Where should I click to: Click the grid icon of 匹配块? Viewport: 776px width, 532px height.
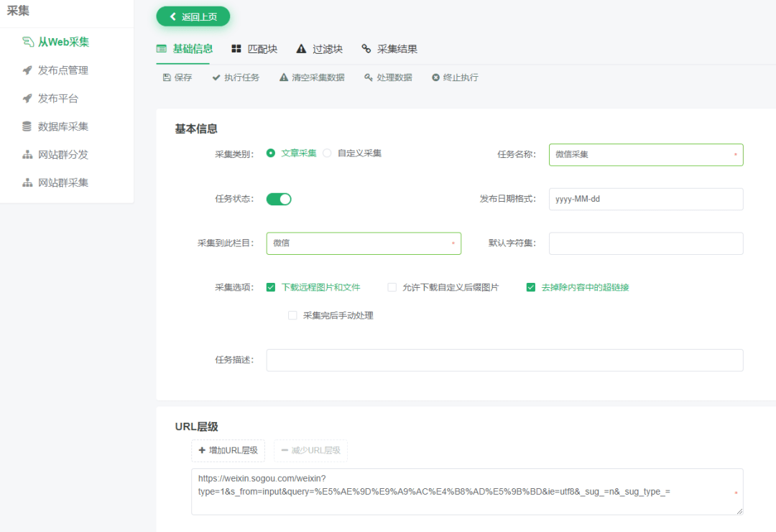point(236,48)
